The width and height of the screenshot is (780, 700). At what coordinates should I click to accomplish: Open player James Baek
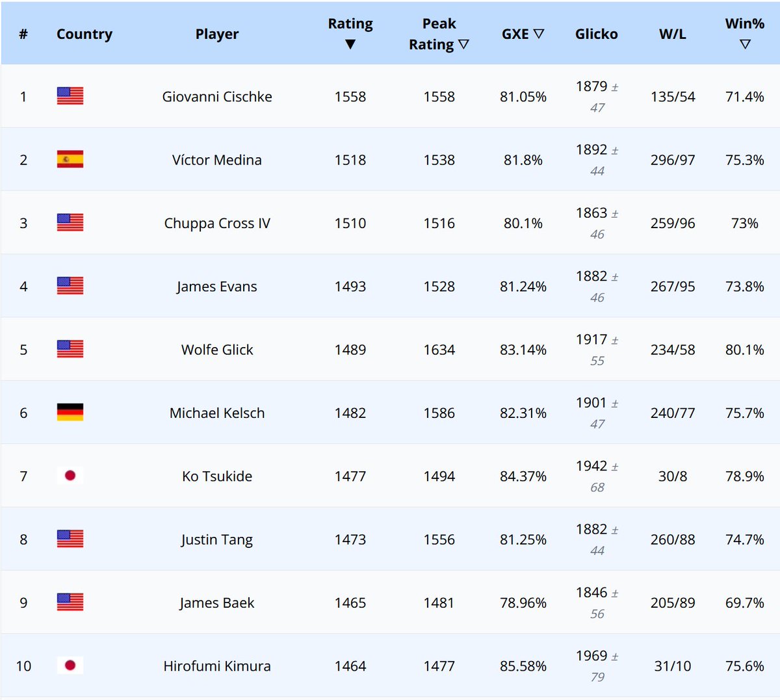pyautogui.click(x=217, y=603)
